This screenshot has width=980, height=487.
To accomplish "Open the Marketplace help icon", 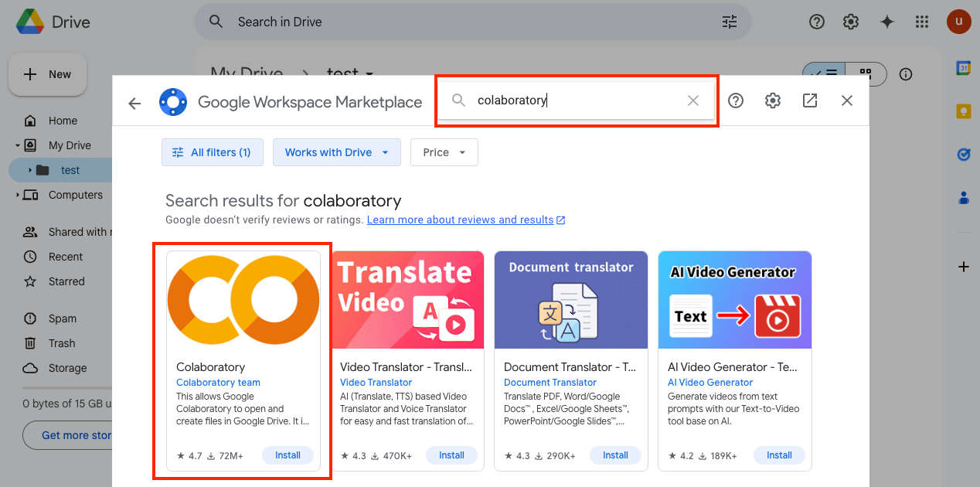I will (736, 100).
